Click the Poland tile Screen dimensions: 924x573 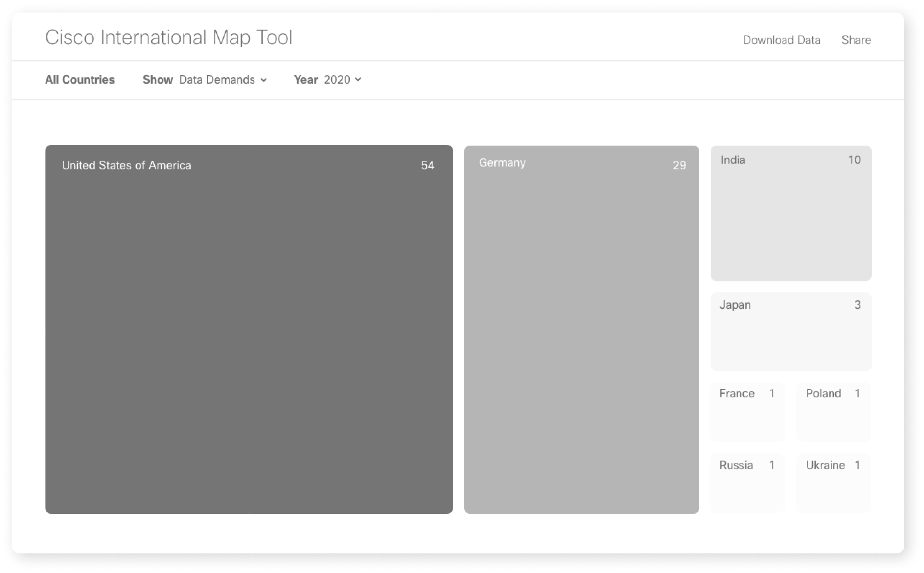coord(833,412)
